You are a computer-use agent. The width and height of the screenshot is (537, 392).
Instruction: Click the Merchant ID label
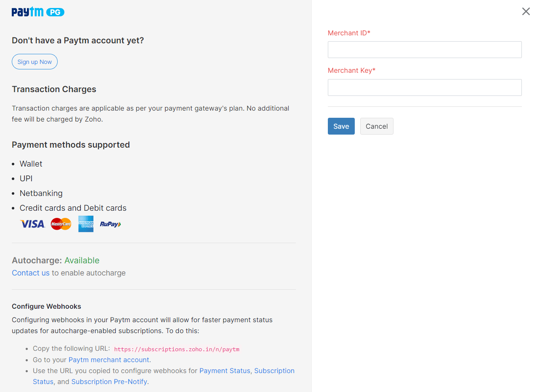[349, 33]
